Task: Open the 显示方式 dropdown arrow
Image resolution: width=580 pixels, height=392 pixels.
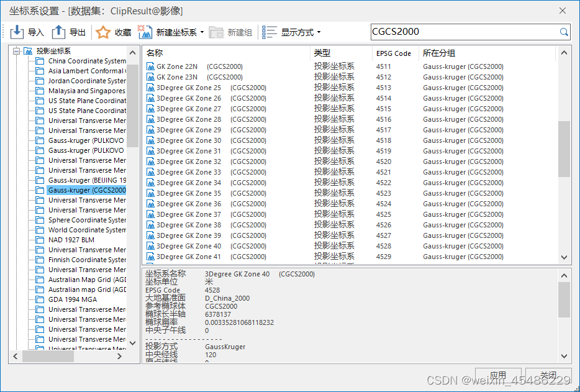Action: pos(319,32)
